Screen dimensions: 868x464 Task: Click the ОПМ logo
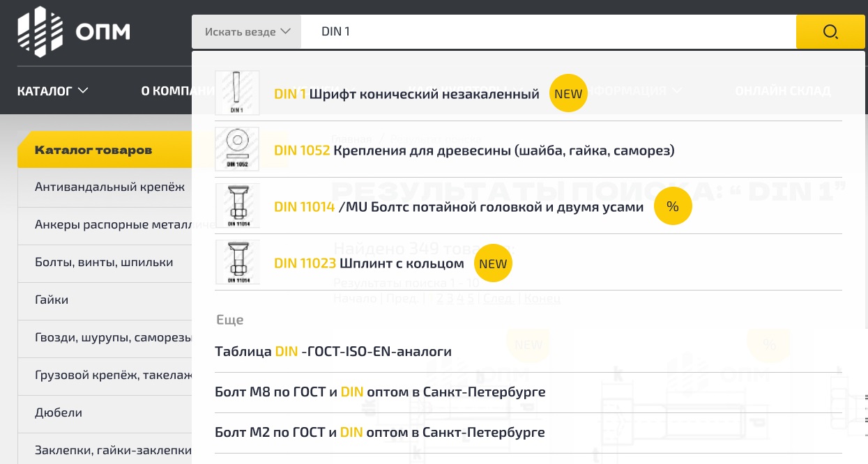74,31
